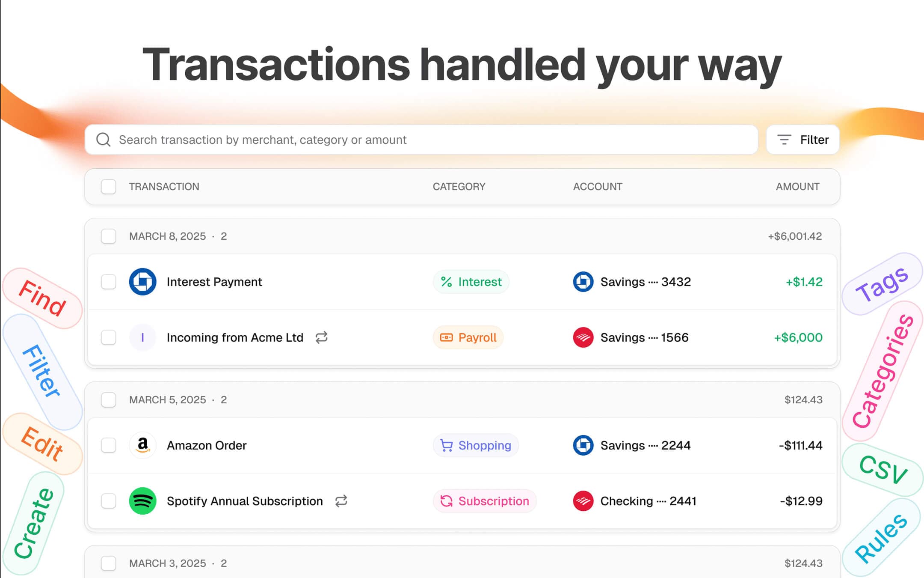Click the percent icon in the Interest badge
Viewport: 924px width, 578px height.
click(446, 282)
